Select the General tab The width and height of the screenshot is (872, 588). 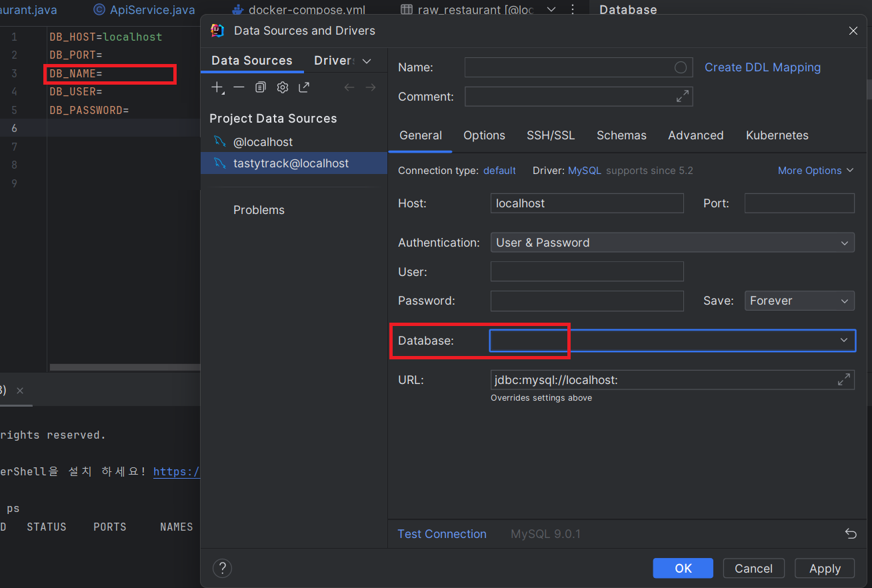tap(421, 135)
